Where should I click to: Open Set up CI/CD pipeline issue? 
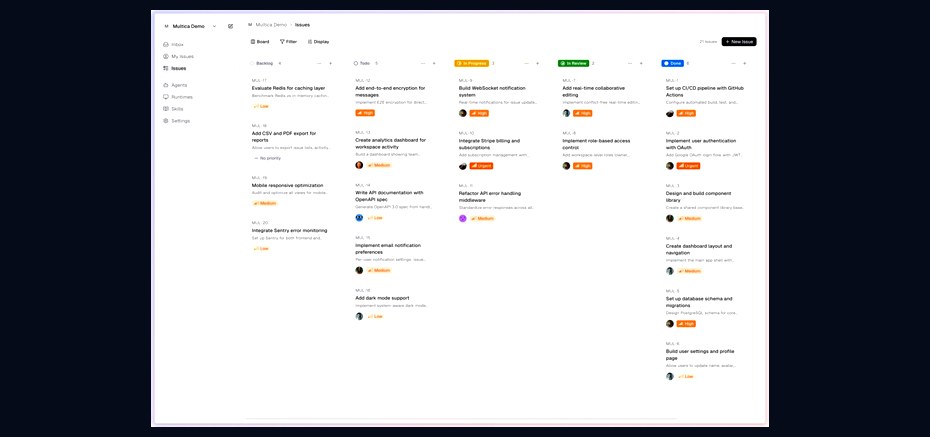pos(705,91)
